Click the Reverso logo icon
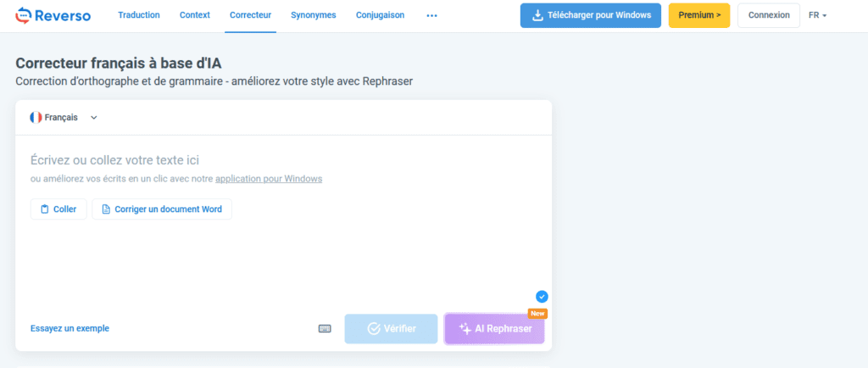This screenshot has width=868, height=368. click(x=24, y=15)
